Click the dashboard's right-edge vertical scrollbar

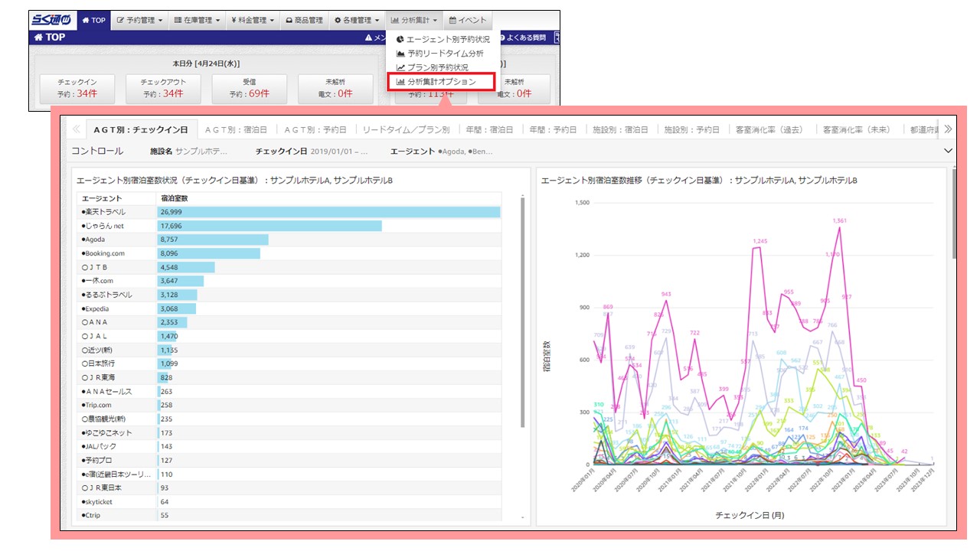tap(953, 214)
